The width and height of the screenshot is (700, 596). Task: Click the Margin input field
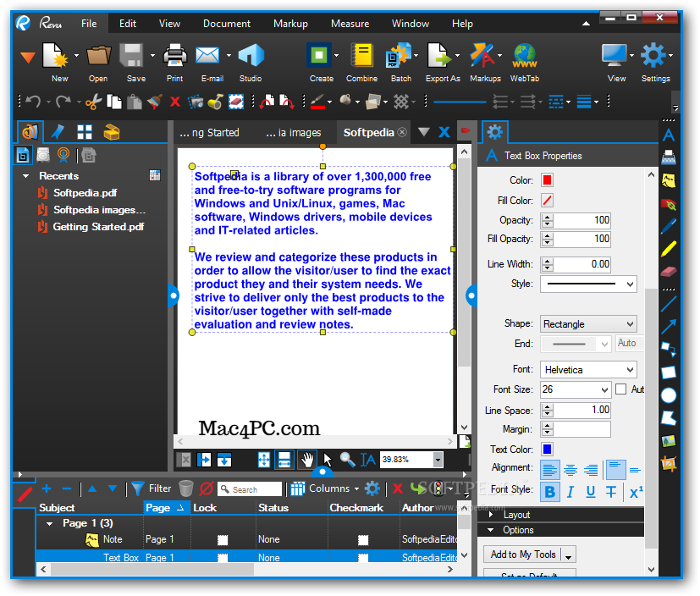point(581,429)
